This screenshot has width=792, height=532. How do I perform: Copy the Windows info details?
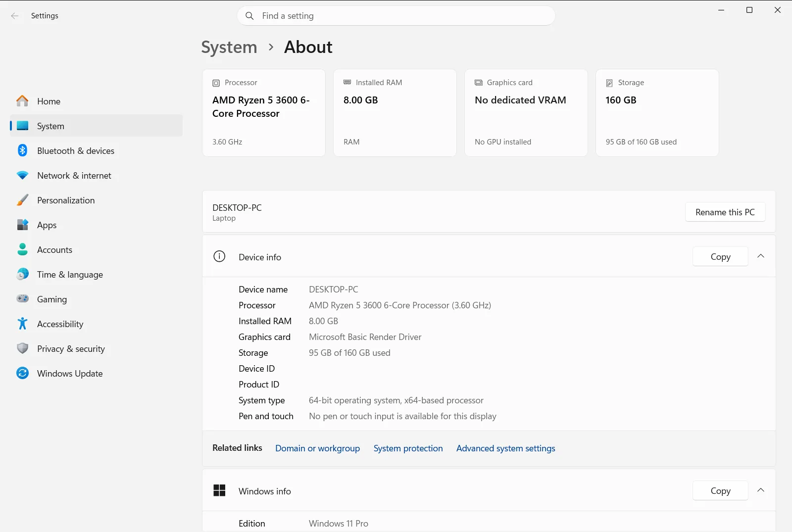tap(720, 491)
